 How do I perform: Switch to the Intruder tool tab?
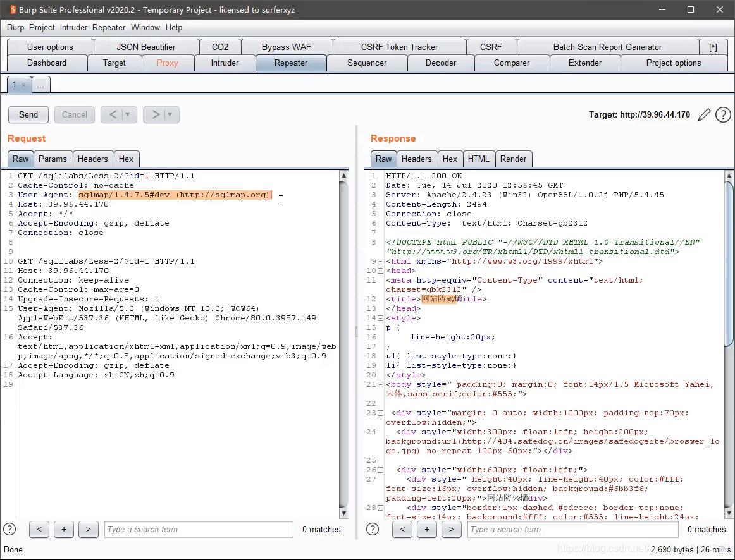click(x=225, y=63)
